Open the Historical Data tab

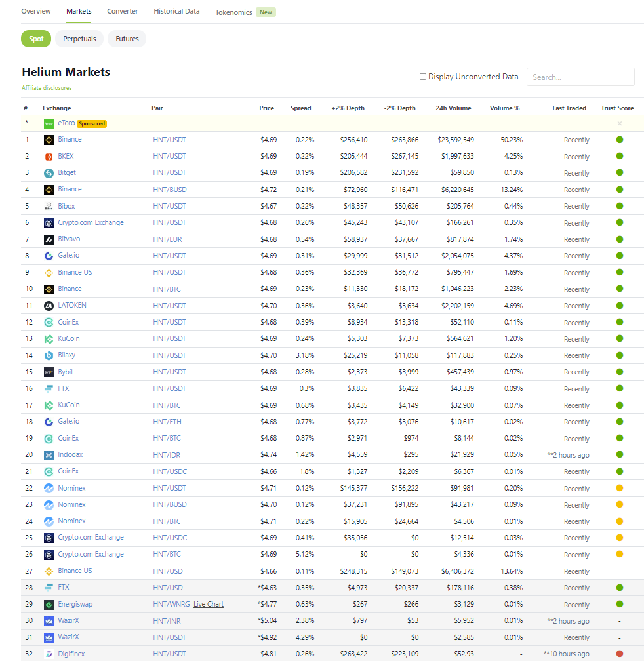[x=176, y=12]
